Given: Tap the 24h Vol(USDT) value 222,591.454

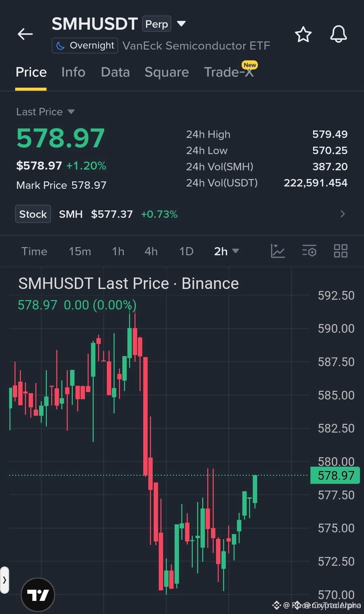Looking at the screenshot, I should coord(315,183).
